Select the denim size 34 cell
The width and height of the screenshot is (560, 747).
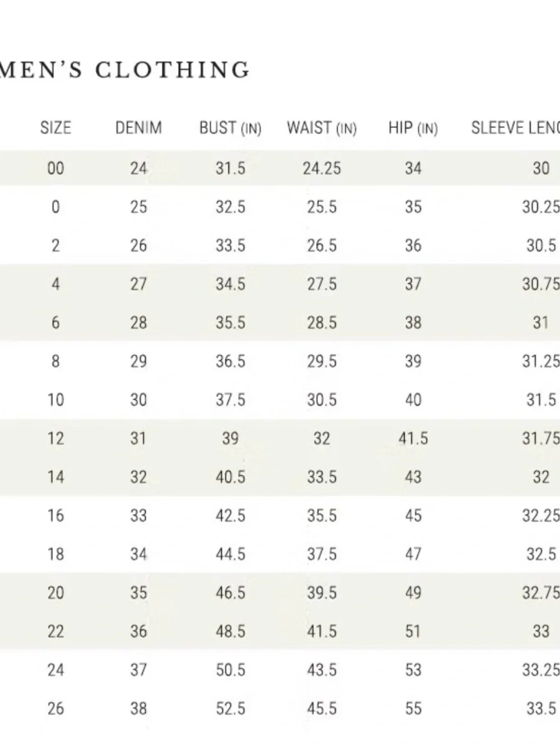point(138,554)
